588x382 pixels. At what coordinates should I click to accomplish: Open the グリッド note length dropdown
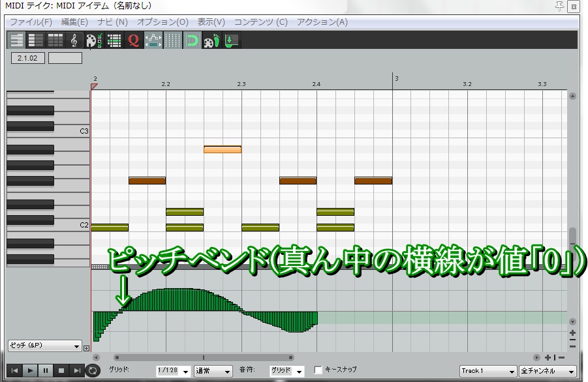(286, 371)
